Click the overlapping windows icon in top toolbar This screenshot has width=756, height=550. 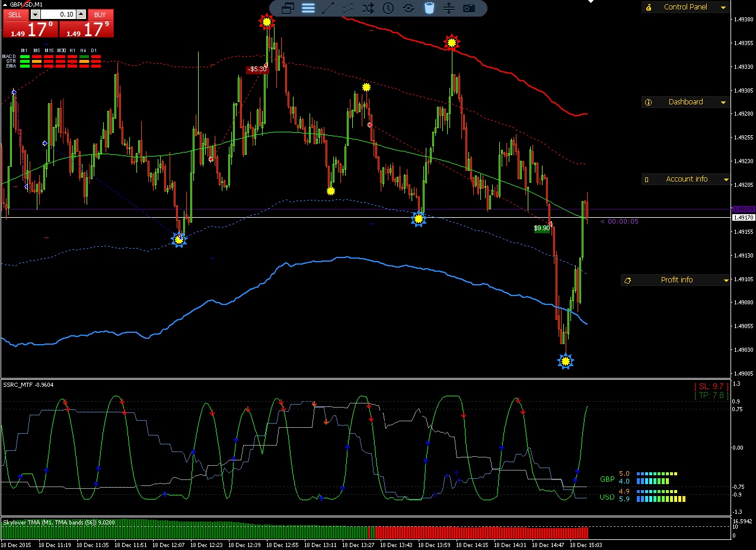coord(288,8)
